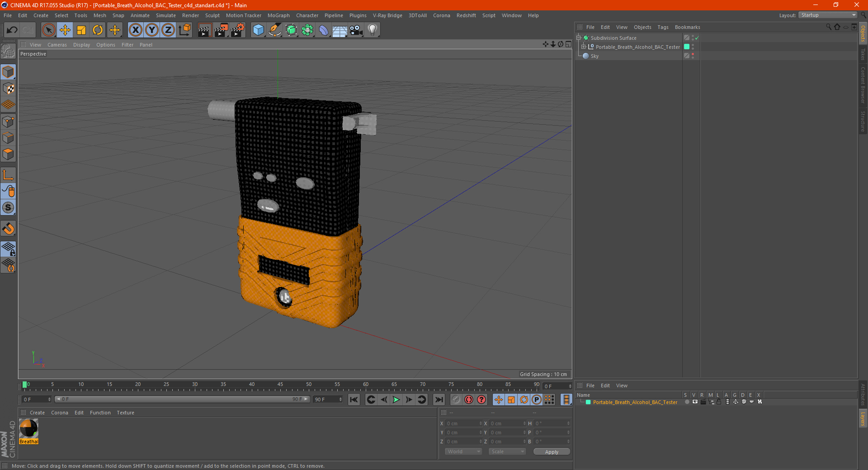Toggle Subdivision Surface enable checkmark

pos(697,38)
